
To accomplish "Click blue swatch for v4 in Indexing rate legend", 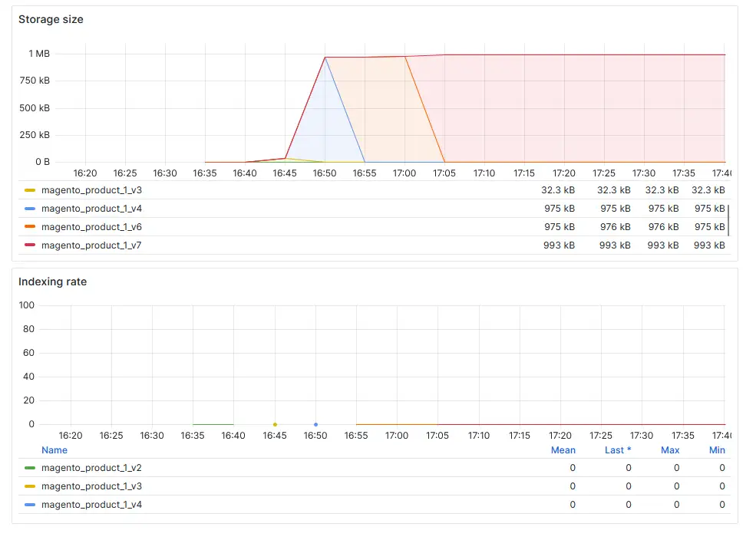I will (x=30, y=505).
